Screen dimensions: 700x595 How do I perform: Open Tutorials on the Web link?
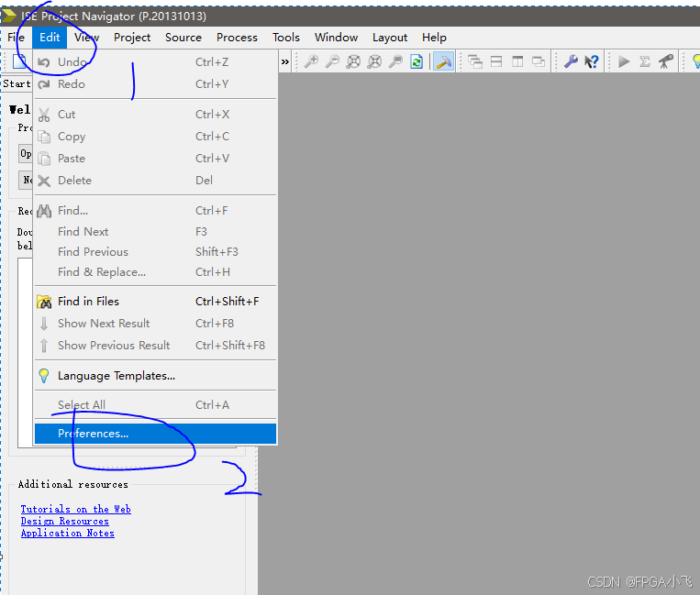[x=75, y=509]
